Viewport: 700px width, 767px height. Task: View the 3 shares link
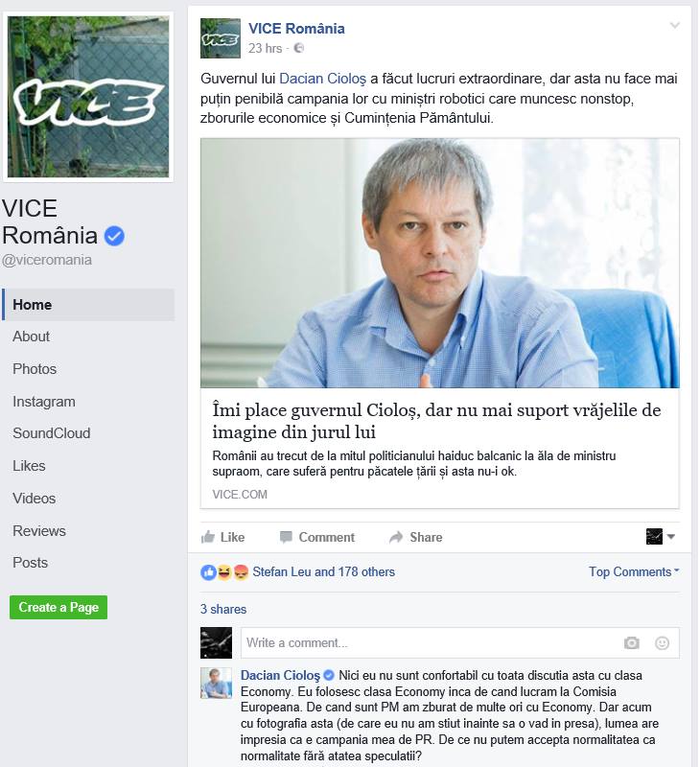(x=223, y=609)
